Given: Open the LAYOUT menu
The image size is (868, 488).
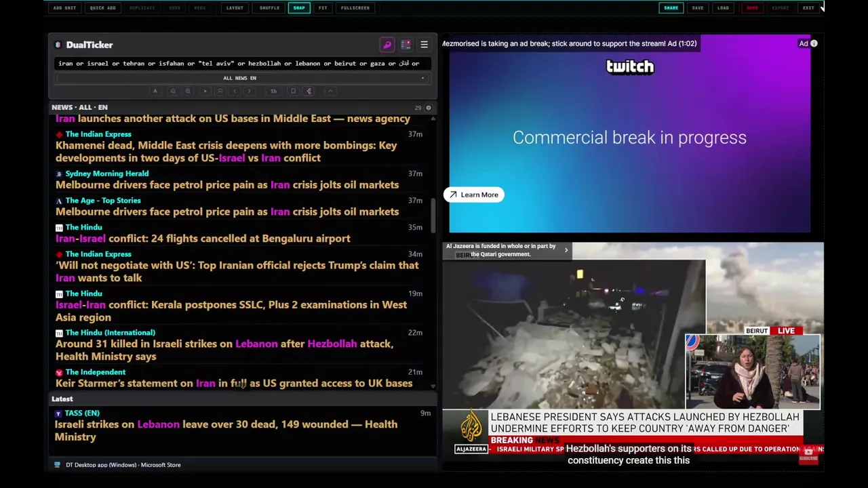Looking at the screenshot, I should 235,8.
